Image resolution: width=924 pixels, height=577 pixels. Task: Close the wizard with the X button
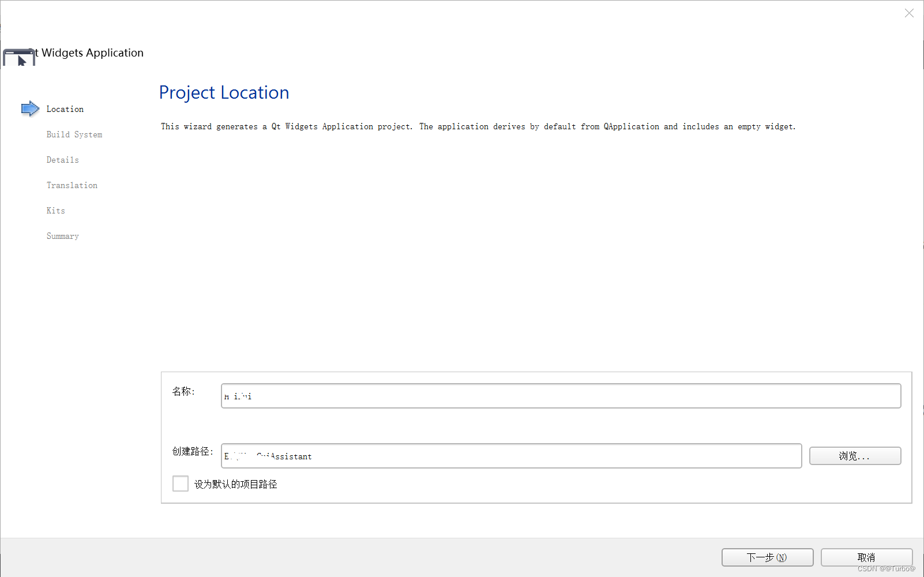[909, 13]
